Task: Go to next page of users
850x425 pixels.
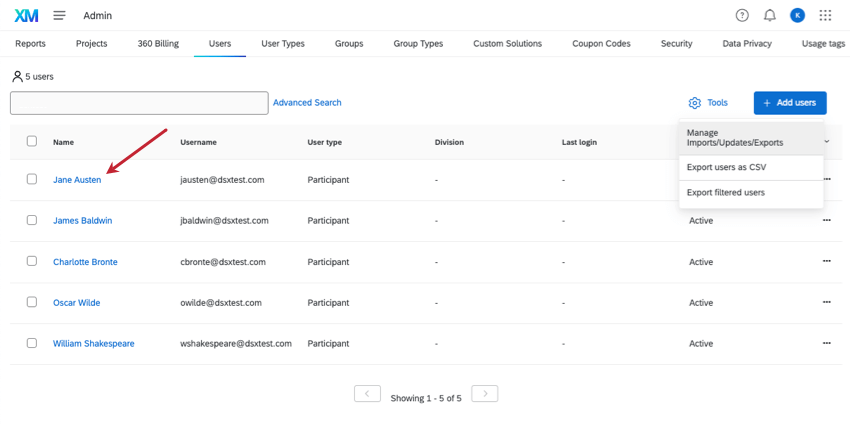Action: [x=484, y=394]
